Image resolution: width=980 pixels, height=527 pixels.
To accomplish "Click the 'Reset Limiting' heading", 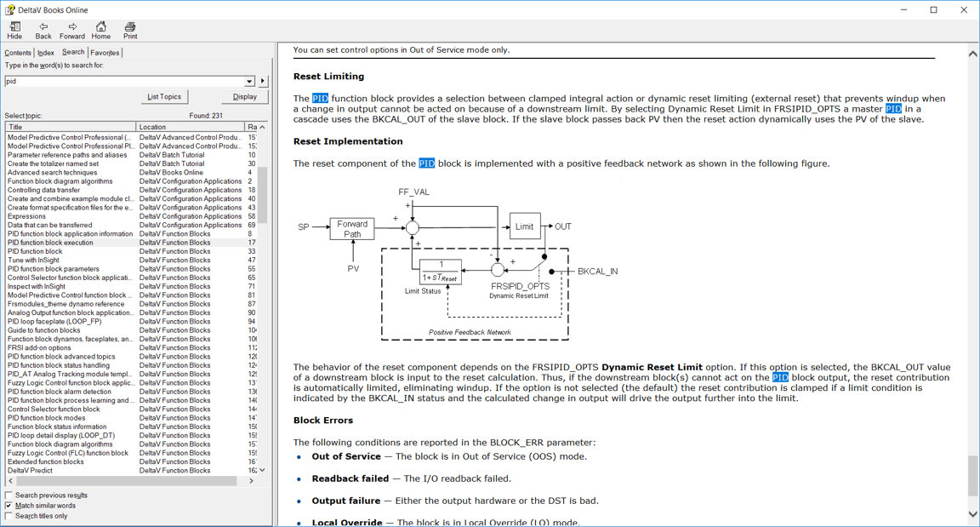I will 328,77.
